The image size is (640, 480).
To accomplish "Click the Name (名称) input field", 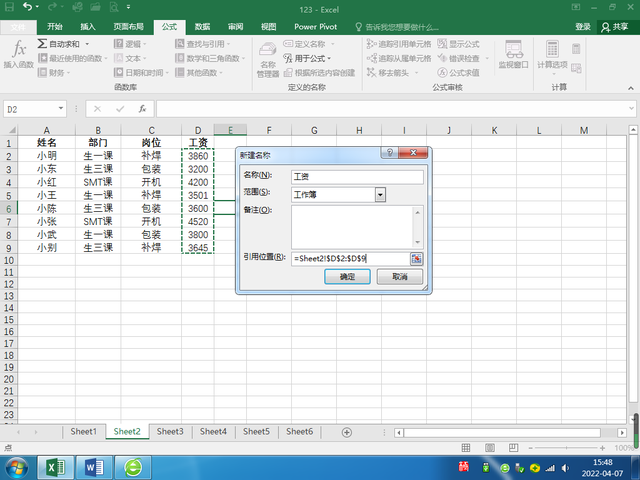I will tap(358, 177).
